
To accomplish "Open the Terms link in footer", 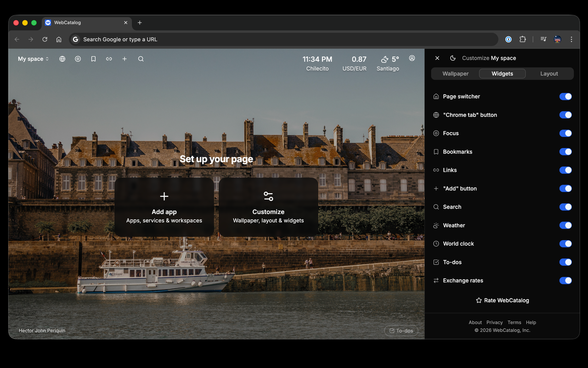I will 514,322.
